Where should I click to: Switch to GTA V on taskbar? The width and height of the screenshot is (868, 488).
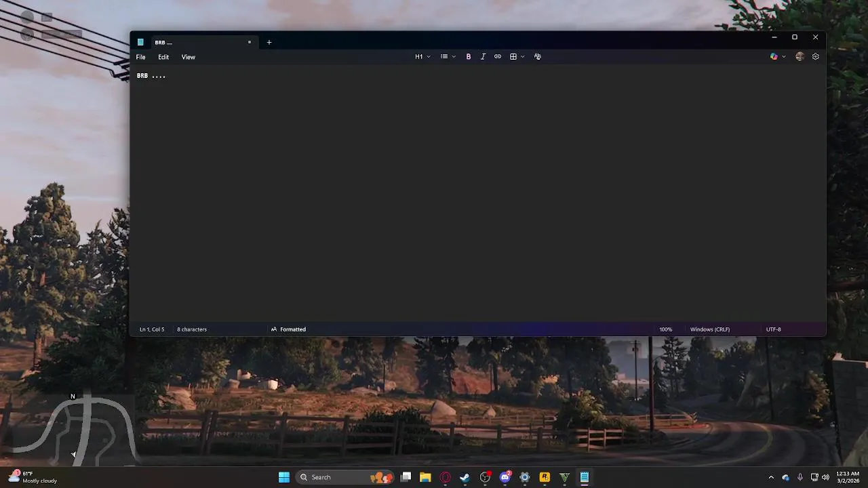point(564,477)
